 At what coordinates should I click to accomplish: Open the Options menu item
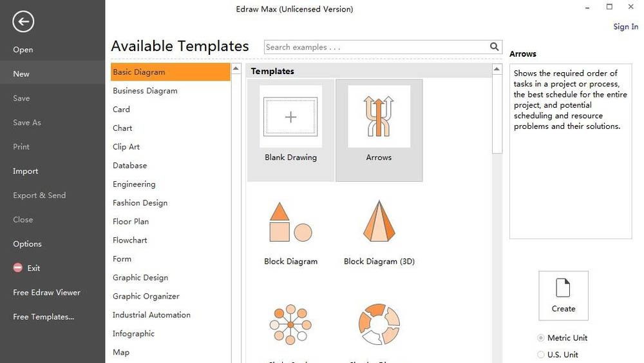[27, 244]
